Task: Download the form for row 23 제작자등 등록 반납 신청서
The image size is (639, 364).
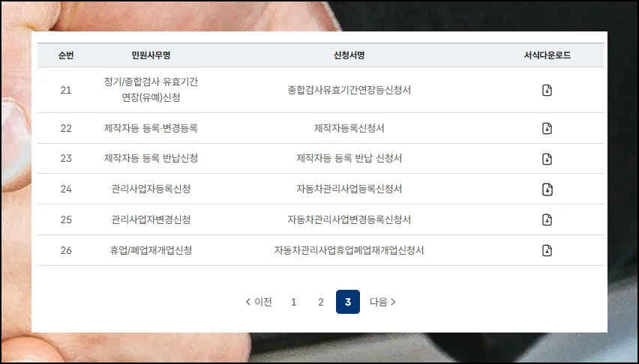Action: 547,159
